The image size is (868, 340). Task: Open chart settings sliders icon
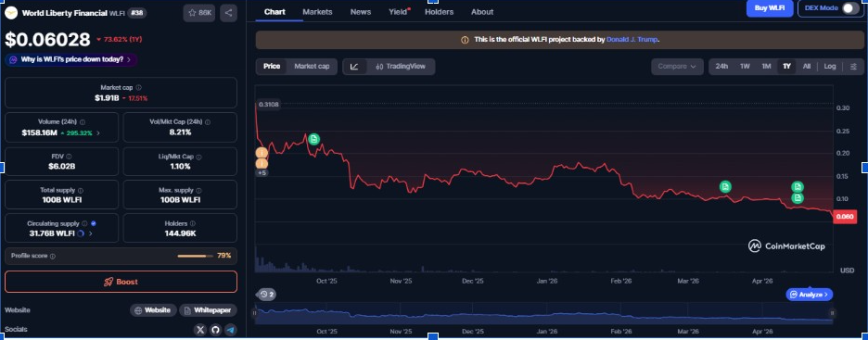(853, 67)
